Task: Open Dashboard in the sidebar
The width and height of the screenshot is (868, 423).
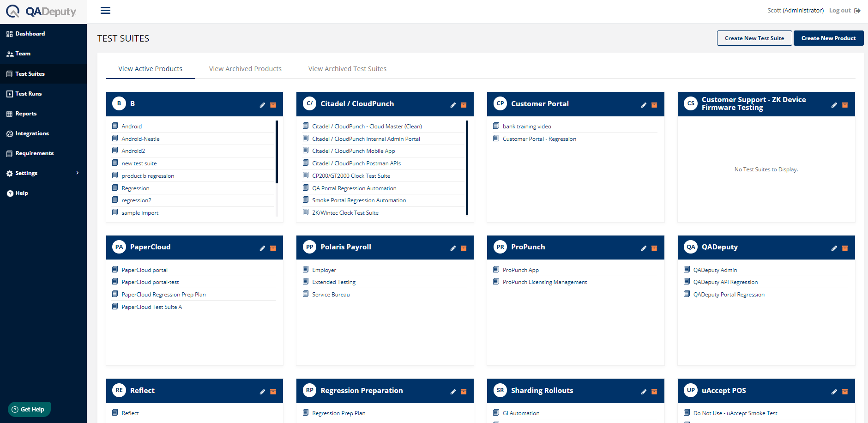Action: pyautogui.click(x=43, y=34)
